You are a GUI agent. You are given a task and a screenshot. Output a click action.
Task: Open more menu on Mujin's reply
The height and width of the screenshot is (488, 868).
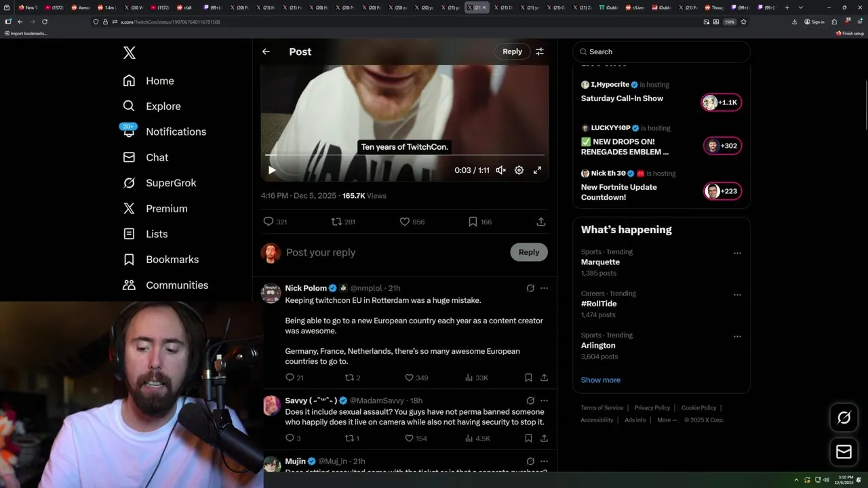click(544, 462)
